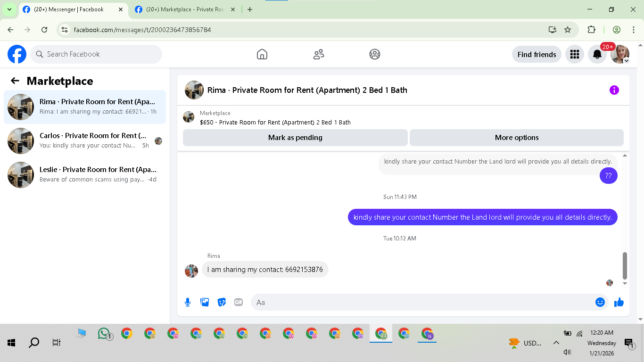Open the tab search dropdown in Chrome
Screen dimensions: 644x362
coord(9,9)
